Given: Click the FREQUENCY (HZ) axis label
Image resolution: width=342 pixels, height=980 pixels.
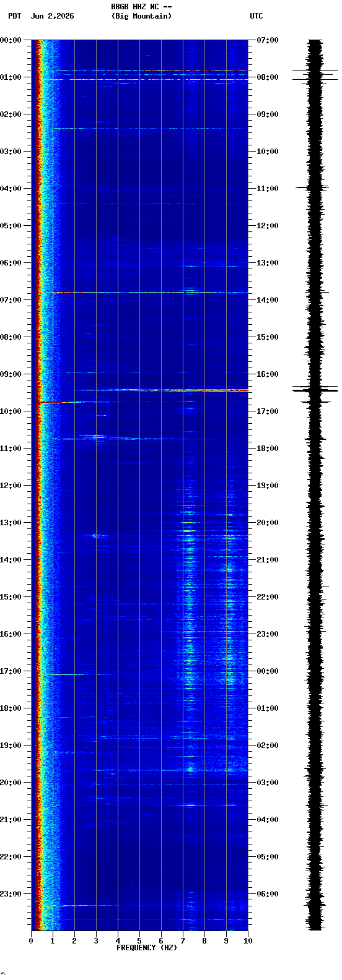Looking at the screenshot, I should point(147,948).
